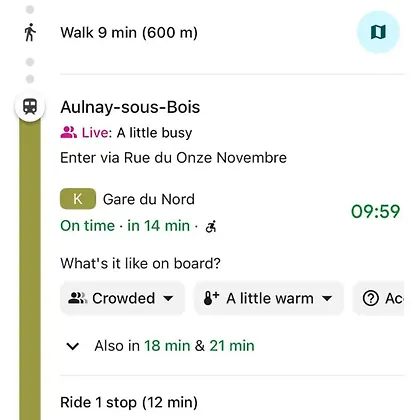
Task: Tap the olive line color bar
Action: click(30, 270)
